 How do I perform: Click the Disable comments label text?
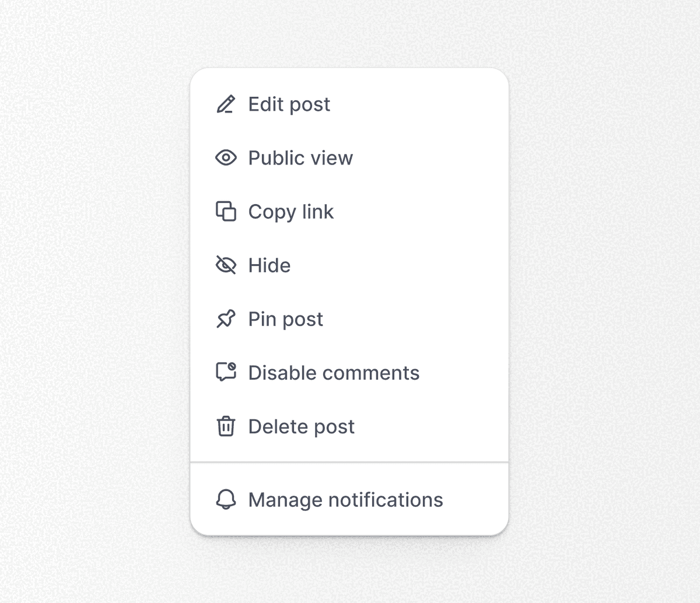(x=334, y=373)
